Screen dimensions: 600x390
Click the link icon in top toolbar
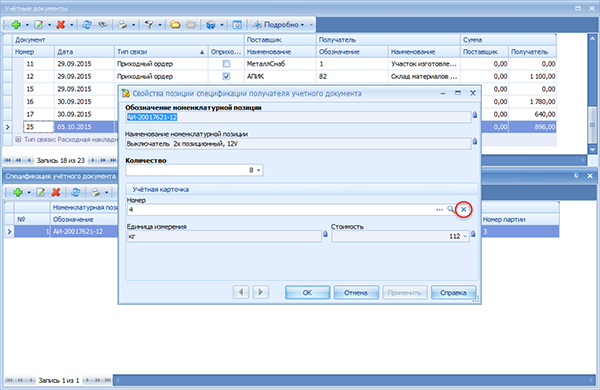[102, 25]
